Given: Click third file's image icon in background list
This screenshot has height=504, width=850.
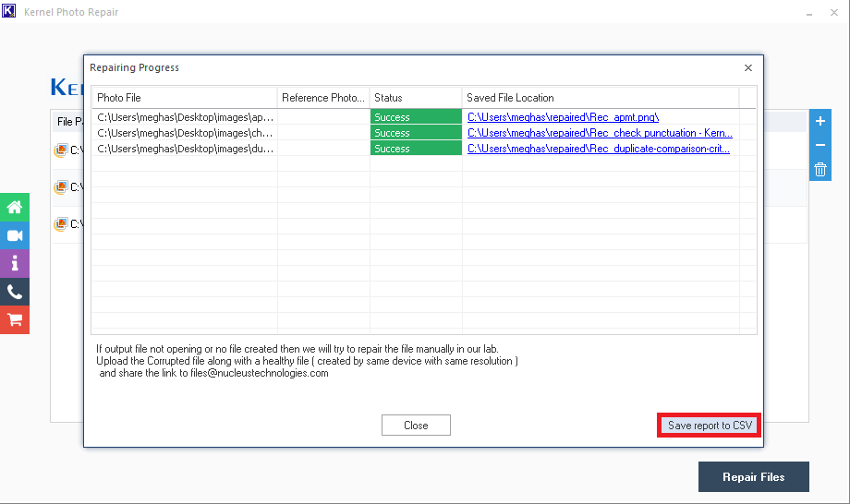Looking at the screenshot, I should 61,223.
